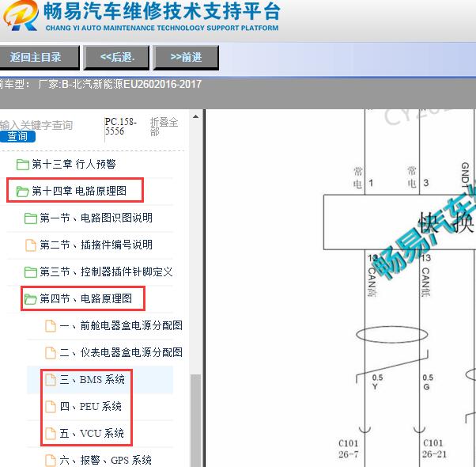The width and height of the screenshot is (476, 467).
Task: Open the page 四、PEU 系统
Action: pyautogui.click(x=90, y=407)
